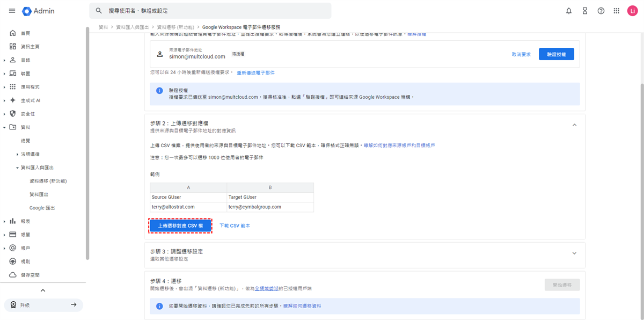This screenshot has width=644, height=320.
Task: Expand the 應用程式 sidebar arrow
Action: [x=4, y=87]
